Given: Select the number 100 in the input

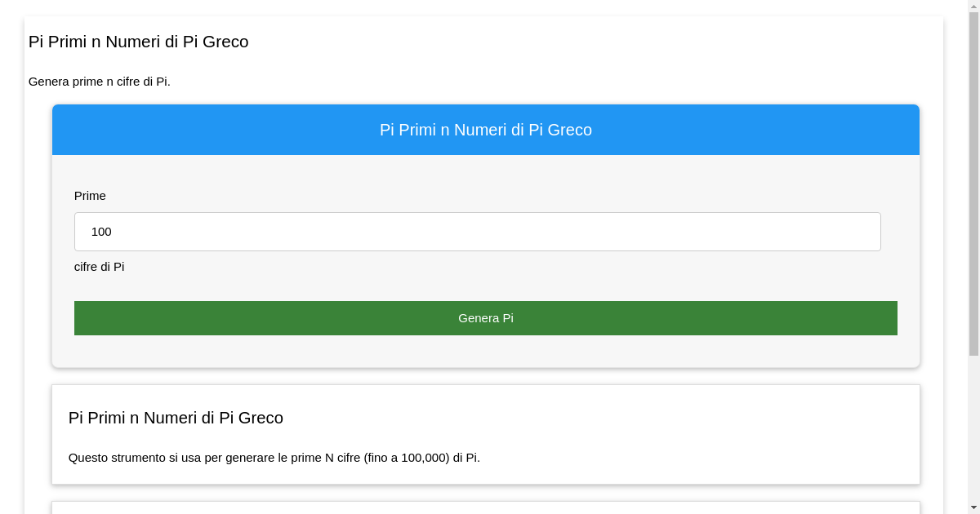Looking at the screenshot, I should point(101,232).
